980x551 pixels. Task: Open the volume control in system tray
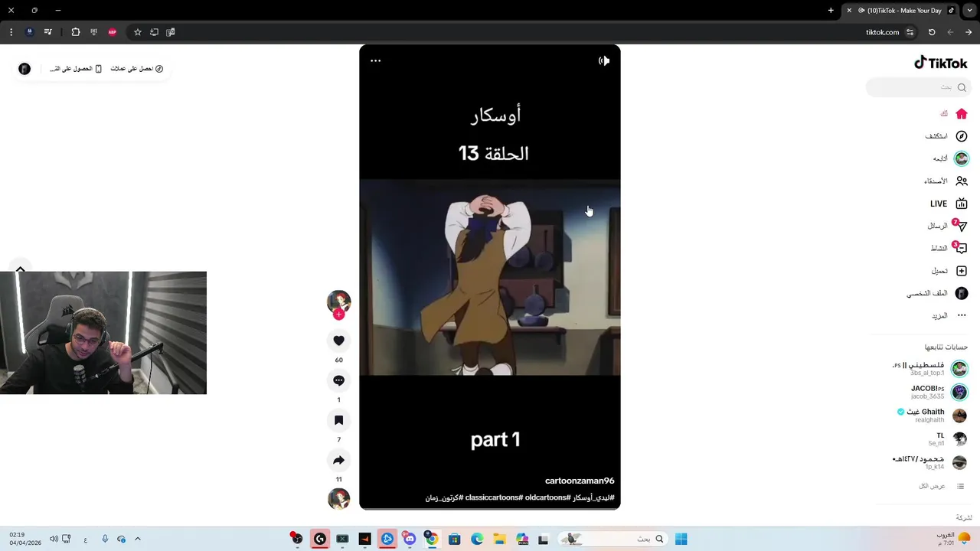54,539
